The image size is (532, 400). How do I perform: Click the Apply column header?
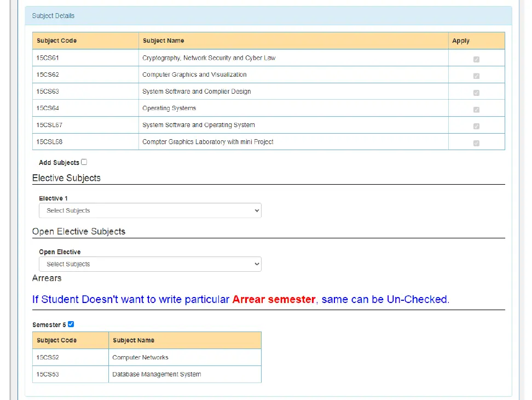tap(476, 41)
